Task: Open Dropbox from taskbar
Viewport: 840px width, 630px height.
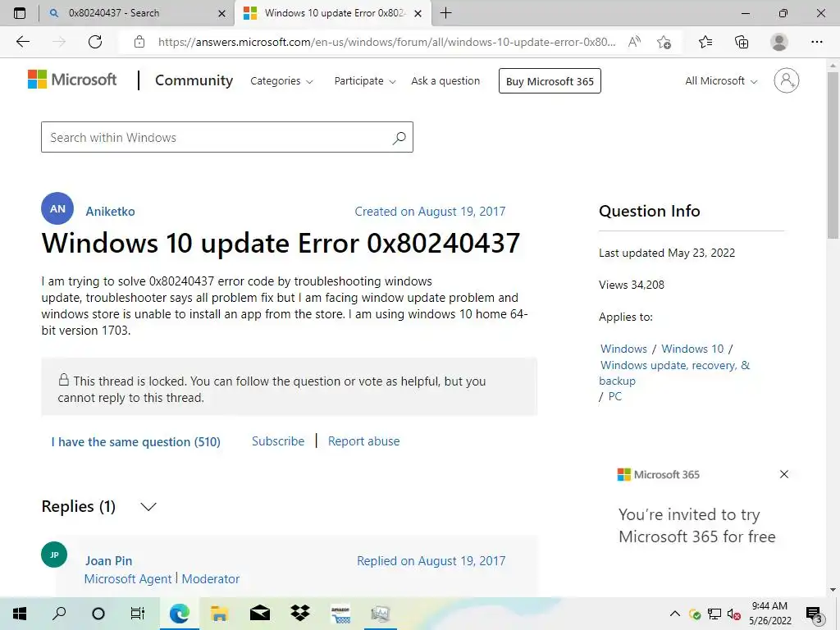Action: tap(300, 614)
